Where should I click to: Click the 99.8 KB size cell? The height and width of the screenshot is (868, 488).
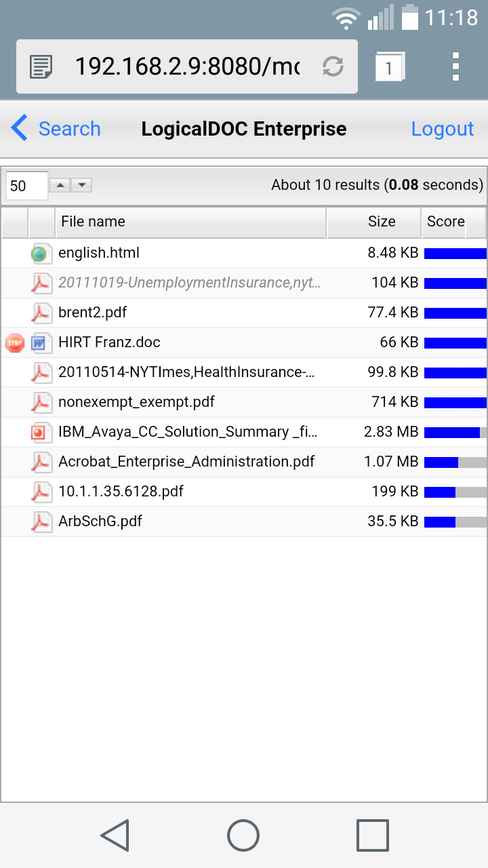coord(393,372)
